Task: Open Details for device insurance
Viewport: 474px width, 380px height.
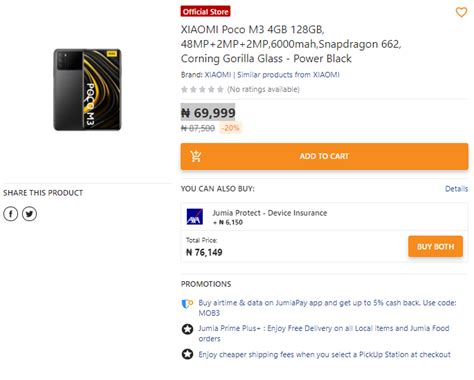Action: (x=456, y=189)
